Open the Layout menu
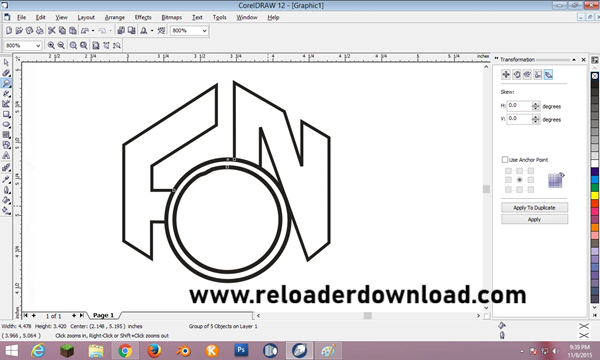The width and height of the screenshot is (600, 360). click(86, 18)
